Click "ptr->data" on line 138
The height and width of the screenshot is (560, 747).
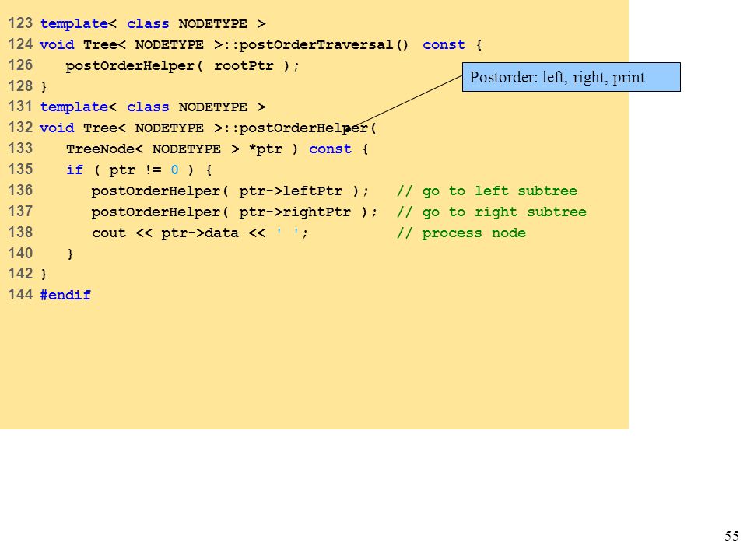[200, 233]
